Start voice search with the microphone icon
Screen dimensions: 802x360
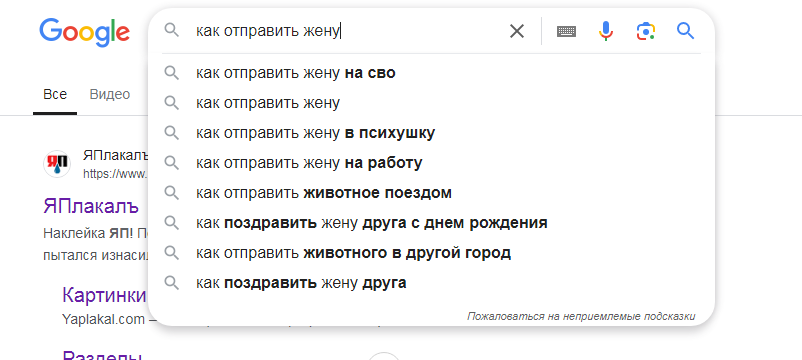click(x=606, y=32)
